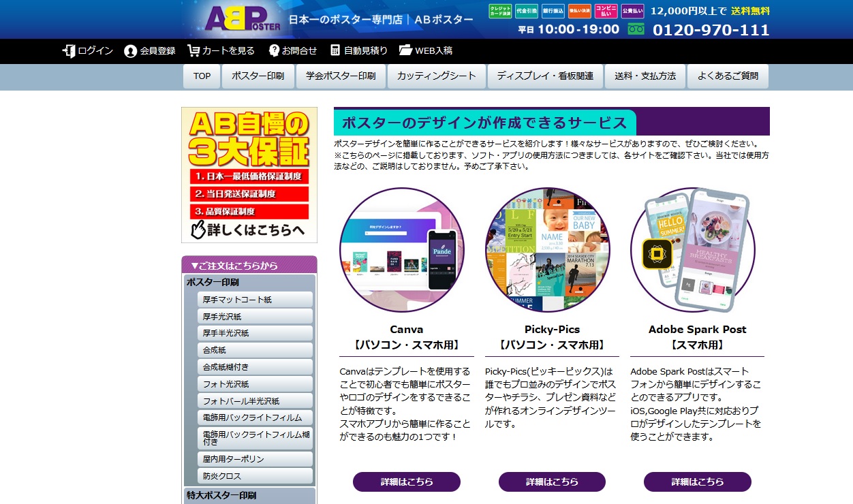Open the ポスター印刷 navigation tab
The image size is (853, 504).
(x=258, y=76)
